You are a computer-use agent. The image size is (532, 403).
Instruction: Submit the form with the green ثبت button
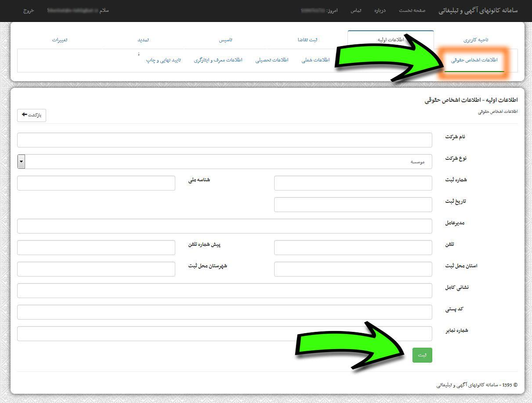tap(422, 355)
